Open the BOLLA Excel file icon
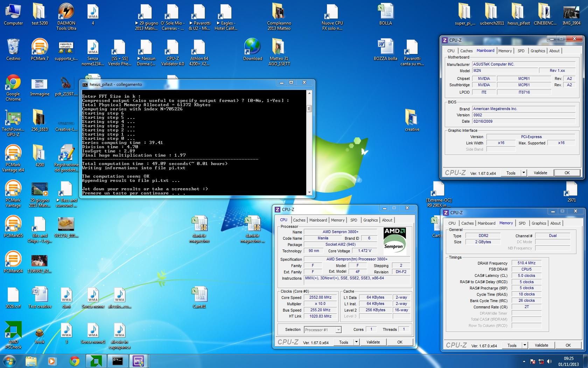The height and width of the screenshot is (368, 588). pyautogui.click(x=385, y=15)
